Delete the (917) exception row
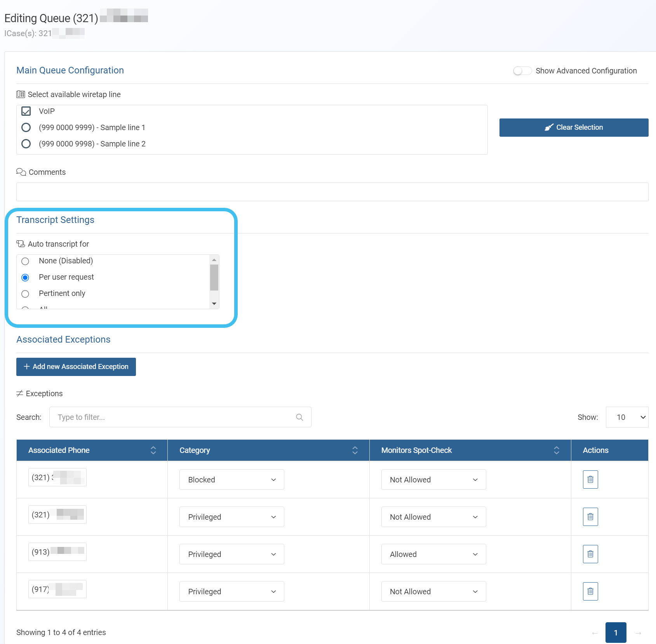 pyautogui.click(x=590, y=591)
